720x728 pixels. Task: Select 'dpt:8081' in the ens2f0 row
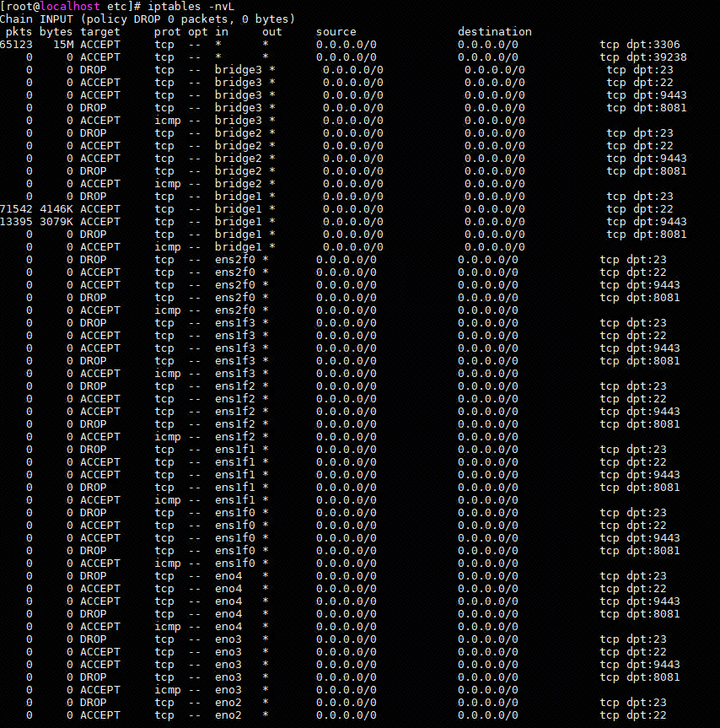653,298
